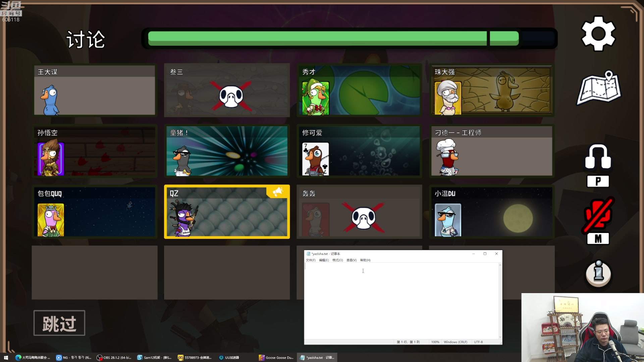
Task: Click 王大谋's blue goose avatar
Action: click(x=50, y=100)
